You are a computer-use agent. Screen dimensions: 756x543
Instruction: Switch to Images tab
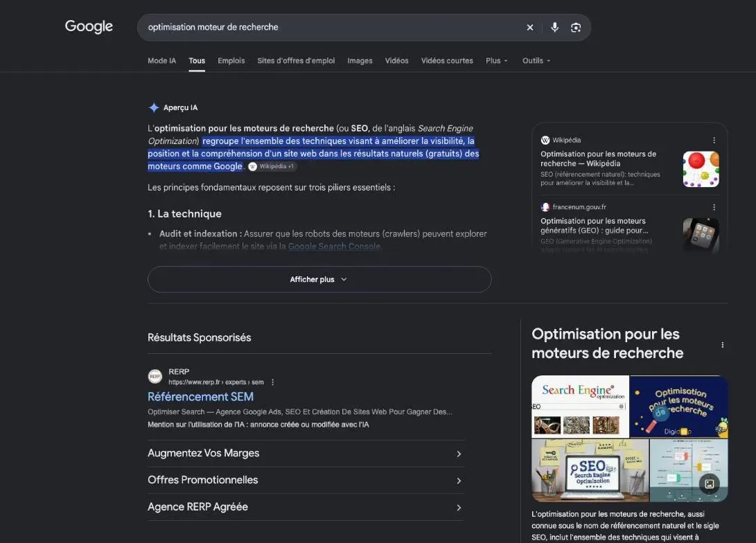tap(360, 61)
